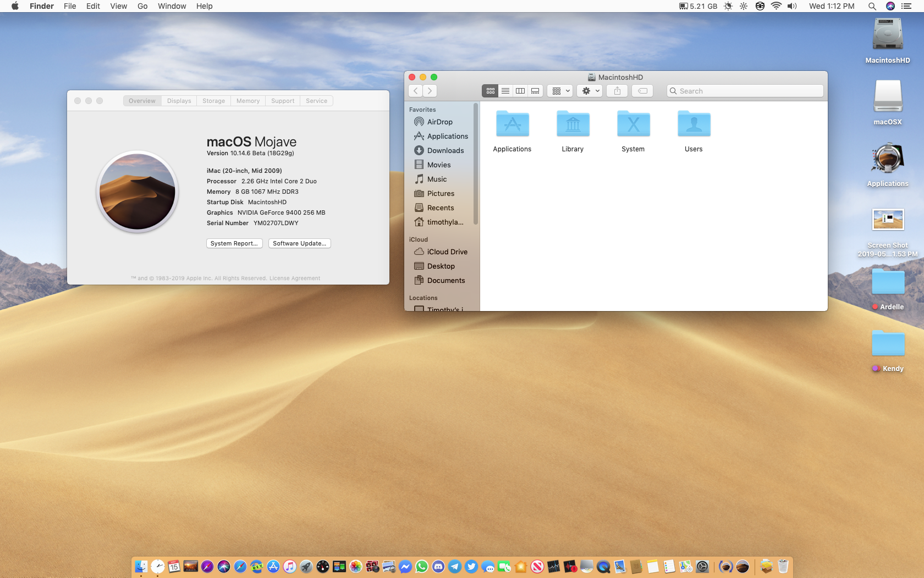Switch to Displays tab in About This Mac

tap(179, 101)
